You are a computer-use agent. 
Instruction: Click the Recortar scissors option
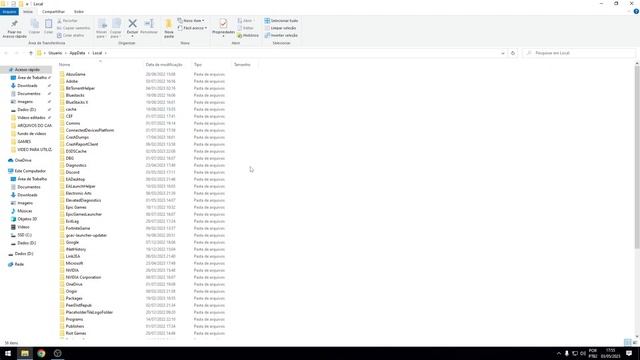[x=67, y=20]
